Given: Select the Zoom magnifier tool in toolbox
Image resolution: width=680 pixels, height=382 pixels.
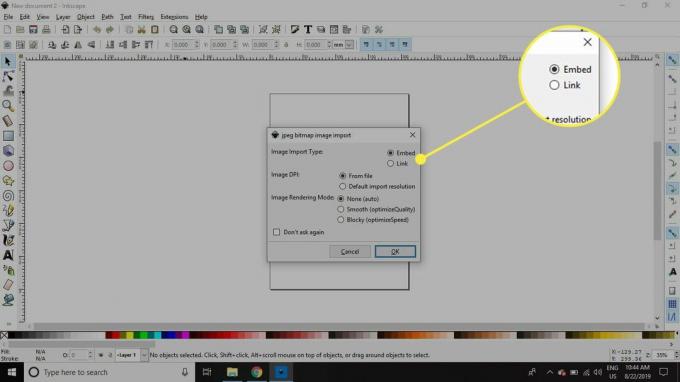Looking at the screenshot, I should (x=8, y=106).
